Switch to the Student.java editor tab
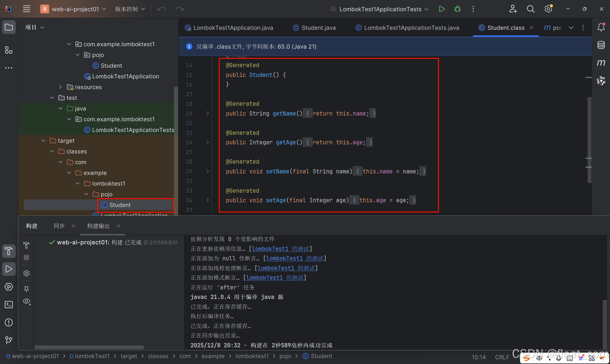Viewport: 610px width, 364px height. (318, 28)
